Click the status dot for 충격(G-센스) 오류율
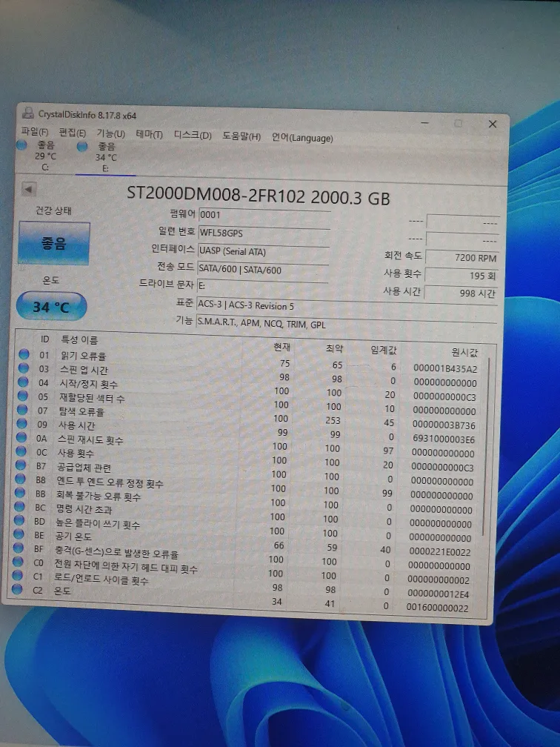The width and height of the screenshot is (560, 747). [x=18, y=548]
